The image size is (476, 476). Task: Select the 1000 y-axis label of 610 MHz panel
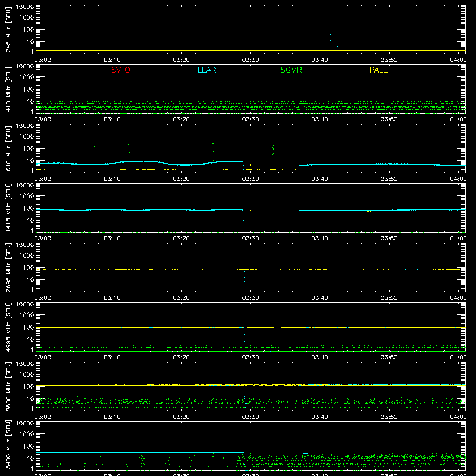coord(27,137)
